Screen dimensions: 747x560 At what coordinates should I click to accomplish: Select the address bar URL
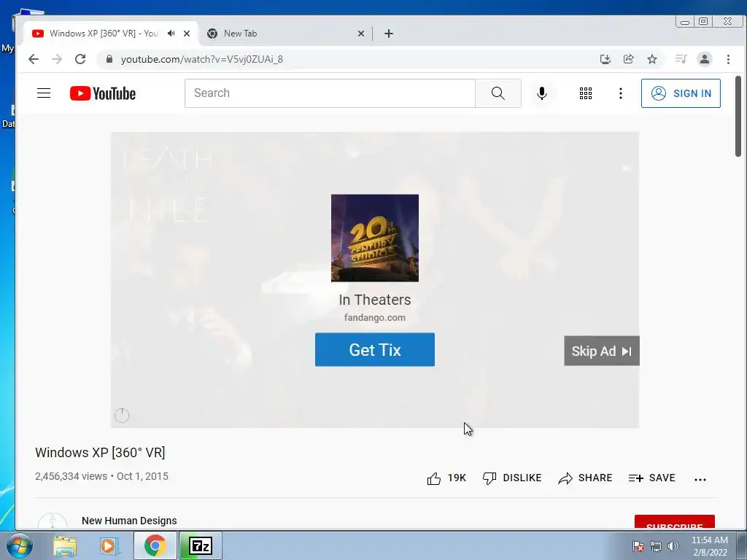202,59
